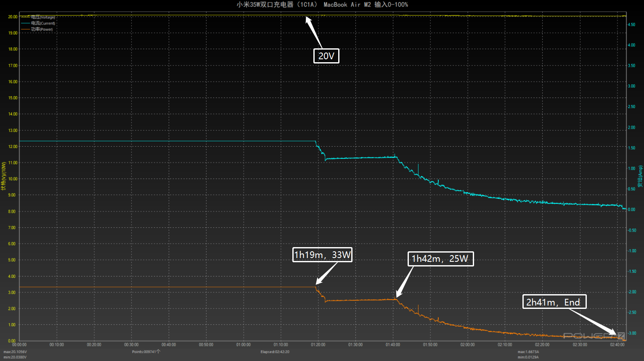Click the 电压(Voltage) legend entry

pos(38,17)
